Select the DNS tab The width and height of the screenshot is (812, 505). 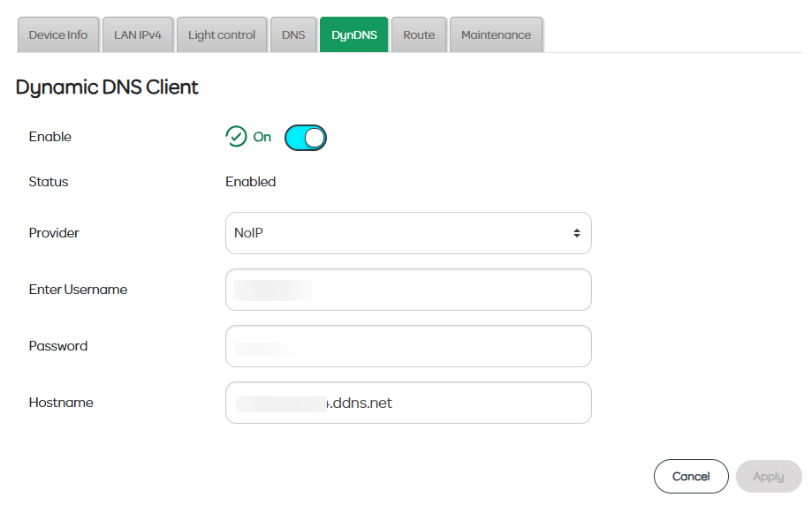[293, 35]
